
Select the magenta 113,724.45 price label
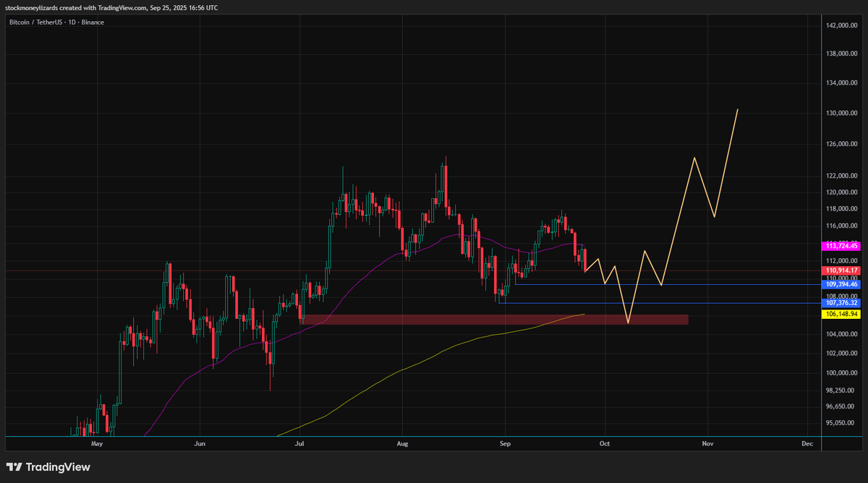click(x=841, y=246)
